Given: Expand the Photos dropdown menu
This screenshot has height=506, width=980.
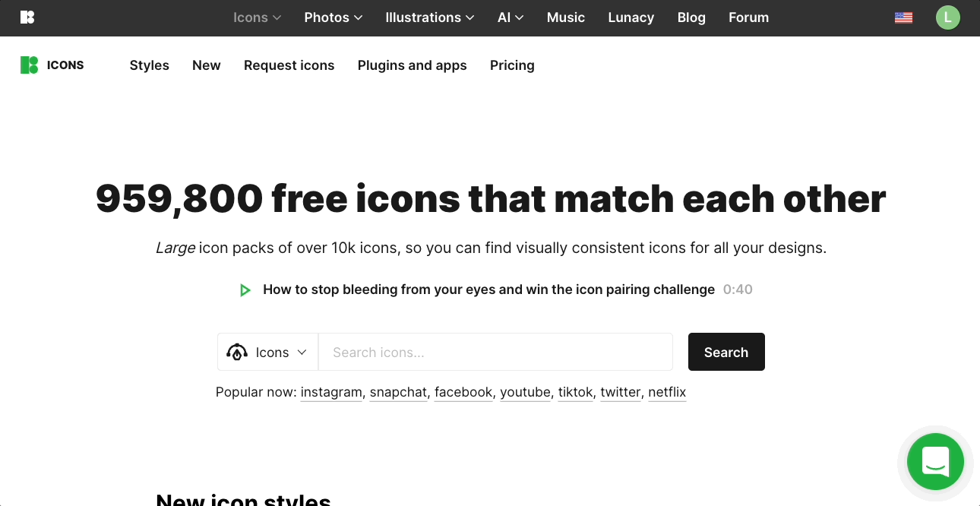Looking at the screenshot, I should 333,17.
